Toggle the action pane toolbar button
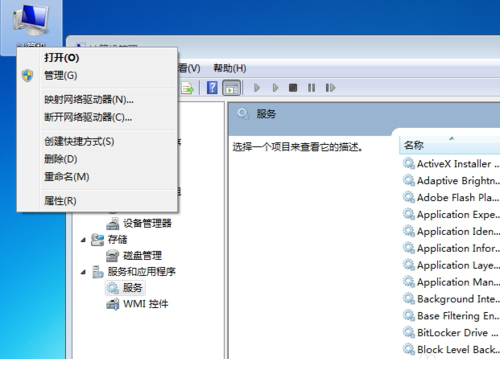Screen dimensions: 500x373 click(232, 88)
